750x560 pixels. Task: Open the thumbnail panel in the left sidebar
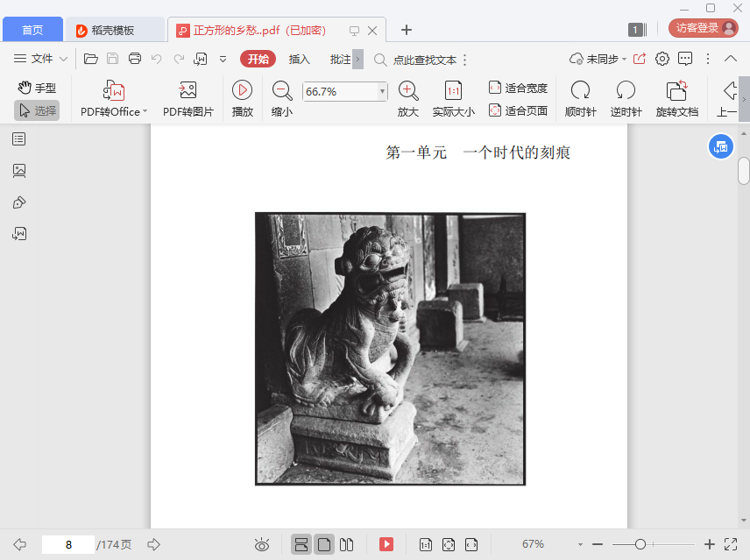[19, 171]
